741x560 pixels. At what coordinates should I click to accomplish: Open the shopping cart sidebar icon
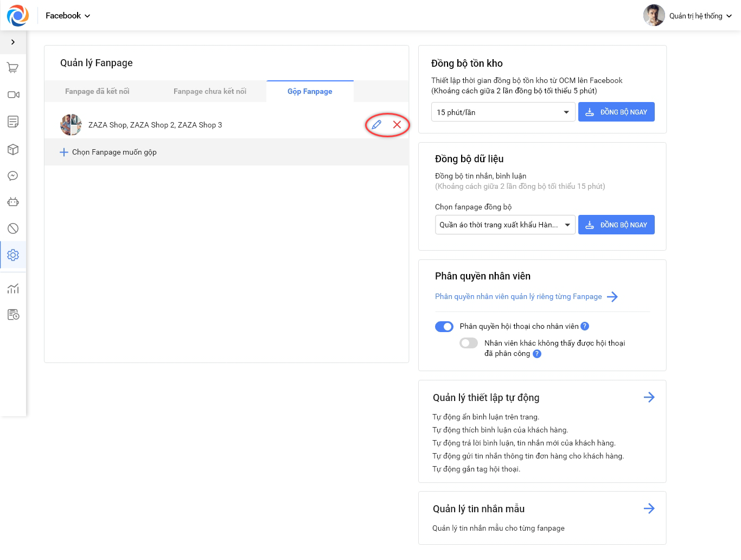point(13,68)
